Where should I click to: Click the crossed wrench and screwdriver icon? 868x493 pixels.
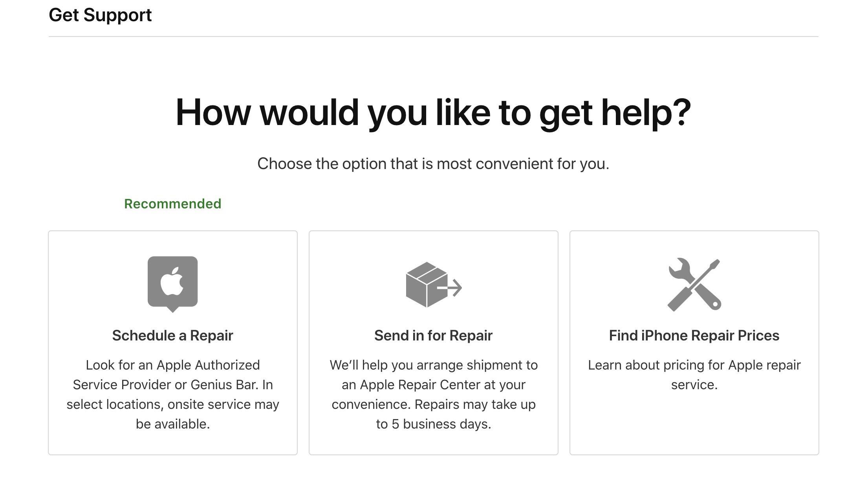tap(694, 285)
